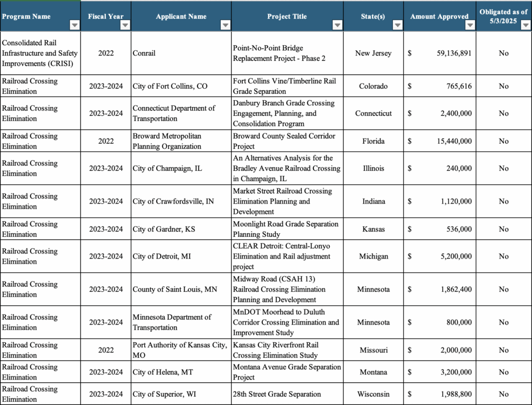
Task: Expand the Applicant Name filter arrow
Action: (225, 25)
